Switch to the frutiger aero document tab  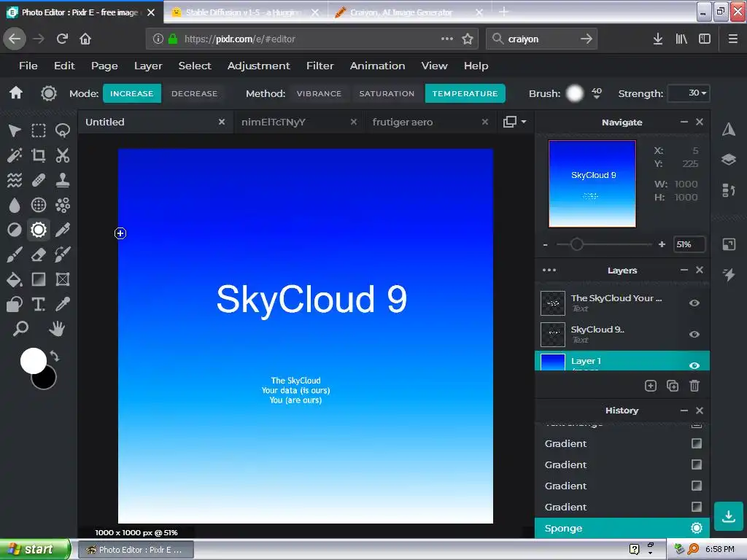coord(403,122)
